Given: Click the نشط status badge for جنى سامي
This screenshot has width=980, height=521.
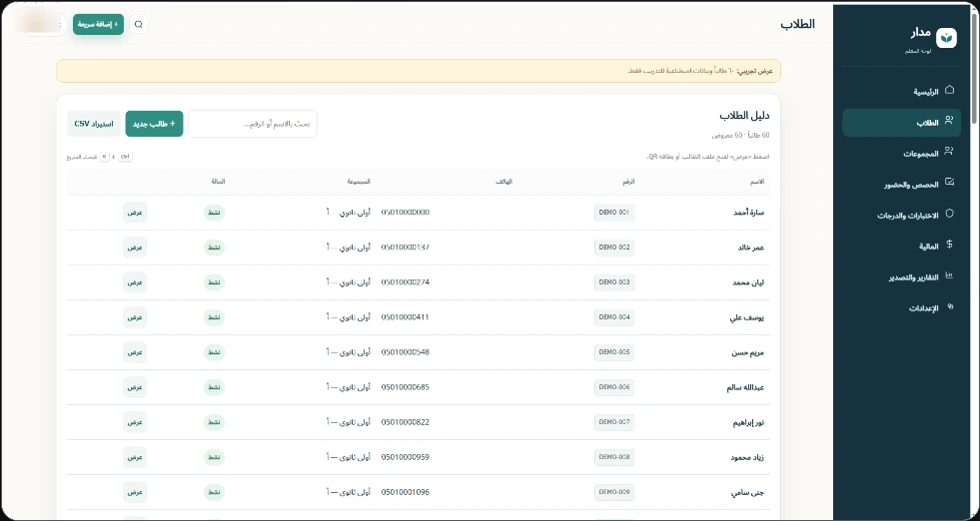Looking at the screenshot, I should pyautogui.click(x=215, y=492).
